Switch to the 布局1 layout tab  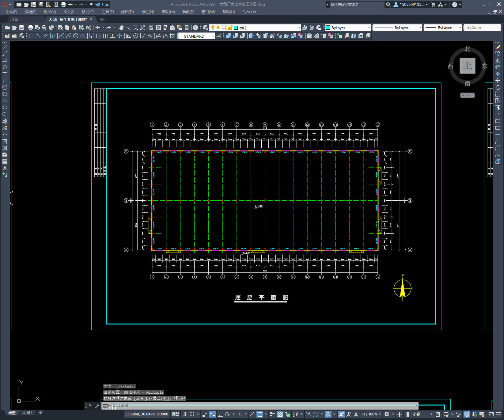(27, 413)
